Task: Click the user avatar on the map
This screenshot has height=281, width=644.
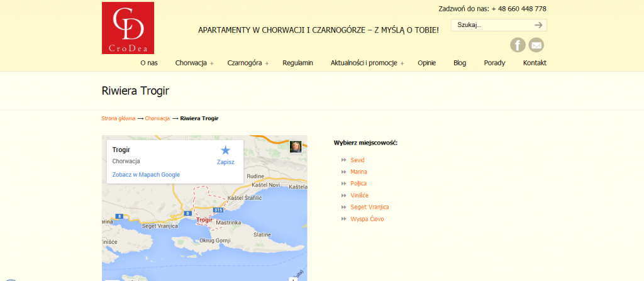Action: click(296, 146)
